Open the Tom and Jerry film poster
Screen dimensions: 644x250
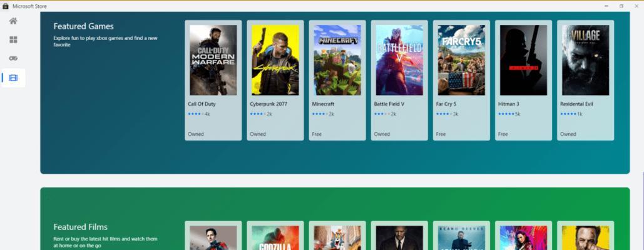[x=337, y=237]
